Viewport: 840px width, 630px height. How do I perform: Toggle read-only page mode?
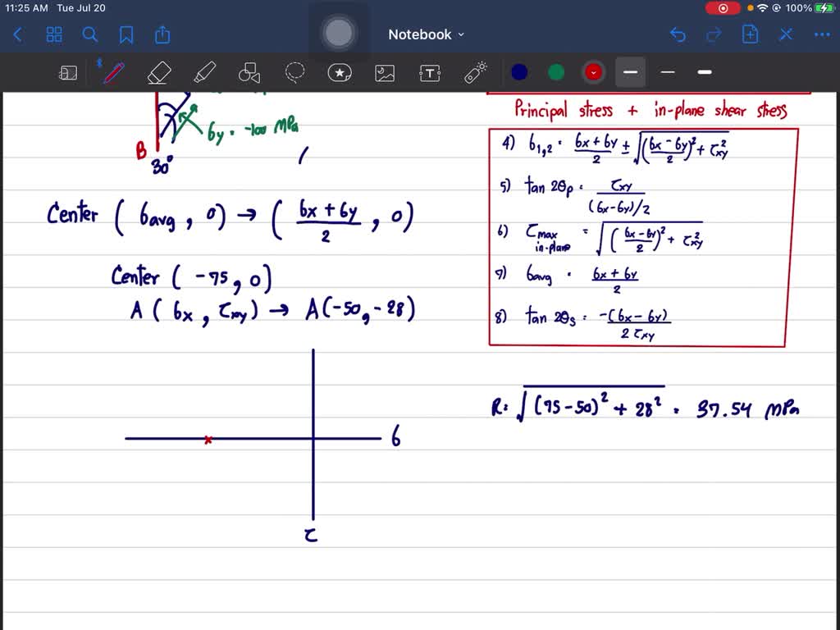pyautogui.click(x=68, y=72)
